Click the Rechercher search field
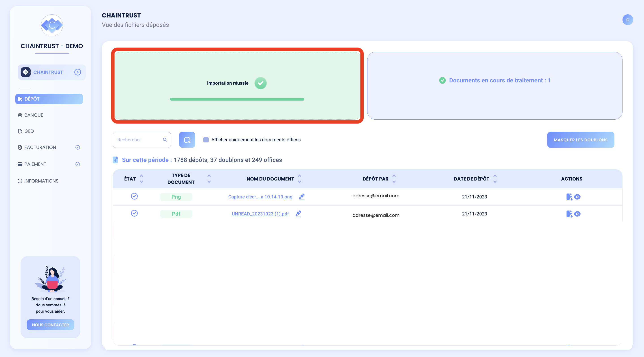The image size is (644, 357). (142, 140)
